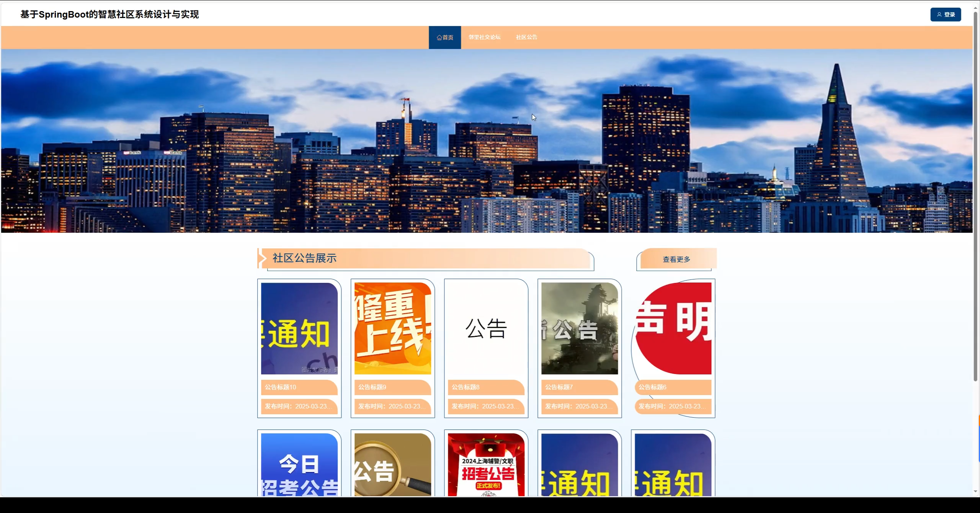980x513 pixels.
Task: Click the 查看更多 button
Action: [676, 259]
